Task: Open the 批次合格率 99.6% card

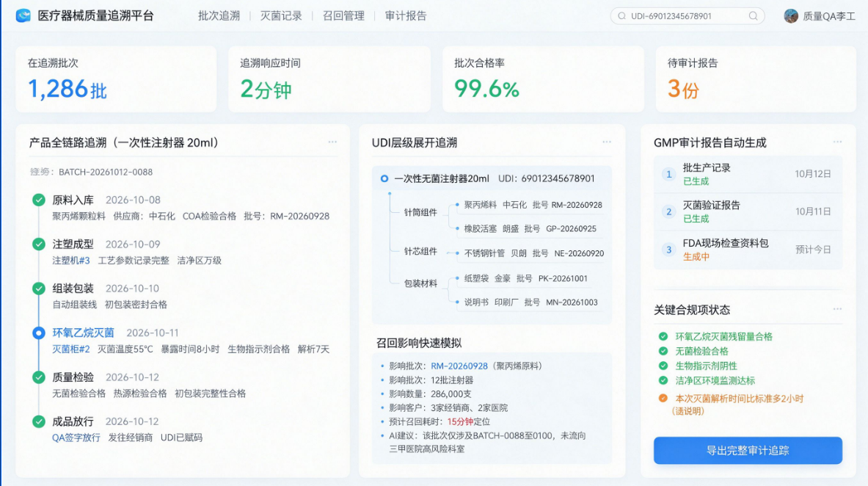Action: pos(543,79)
